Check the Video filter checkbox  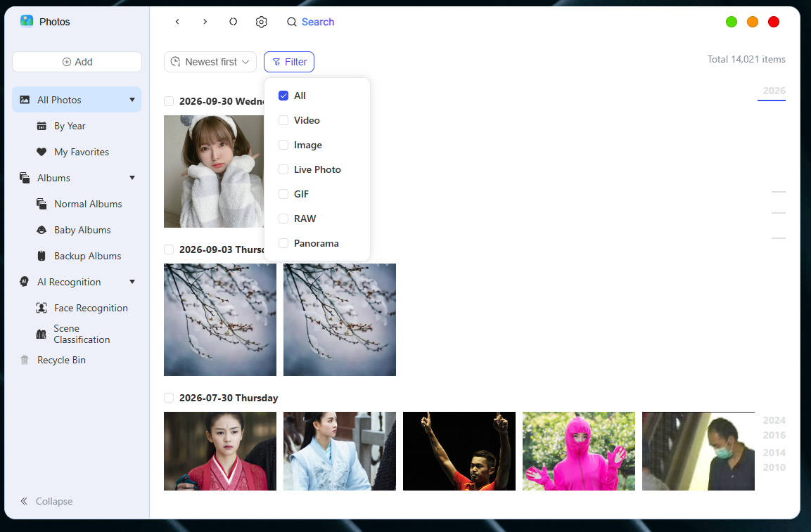click(283, 120)
